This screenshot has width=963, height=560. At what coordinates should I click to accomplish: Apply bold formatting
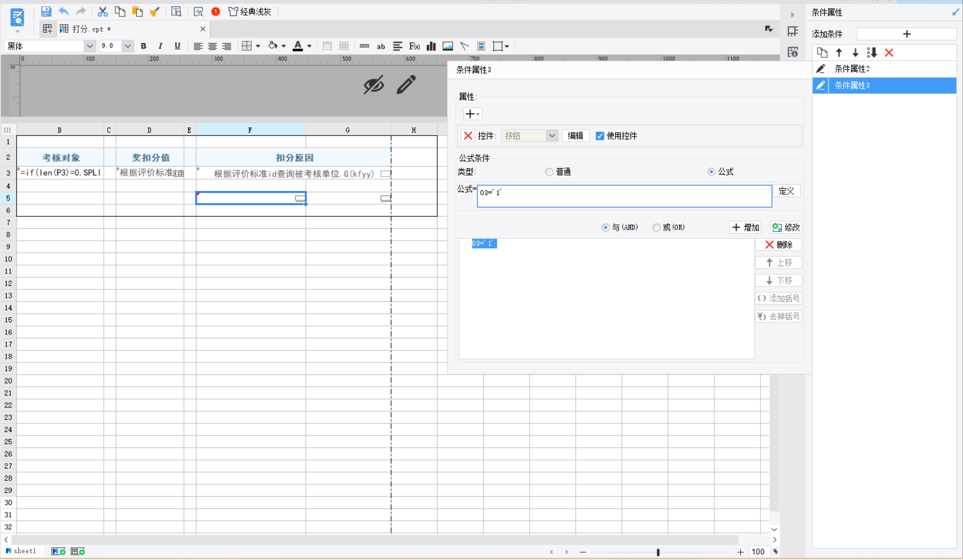[x=144, y=46]
